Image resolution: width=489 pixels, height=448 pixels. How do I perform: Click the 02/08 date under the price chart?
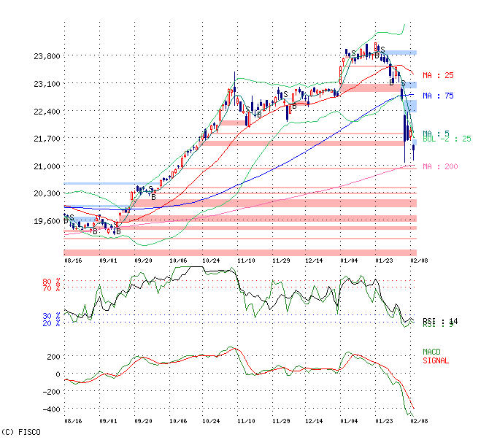tap(417, 260)
